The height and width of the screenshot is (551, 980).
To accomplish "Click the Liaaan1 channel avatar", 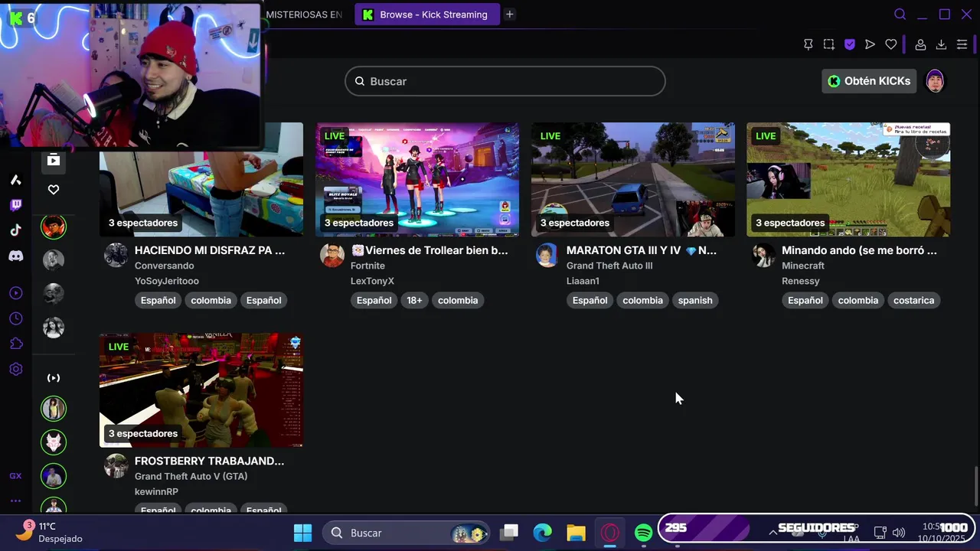I will (547, 255).
